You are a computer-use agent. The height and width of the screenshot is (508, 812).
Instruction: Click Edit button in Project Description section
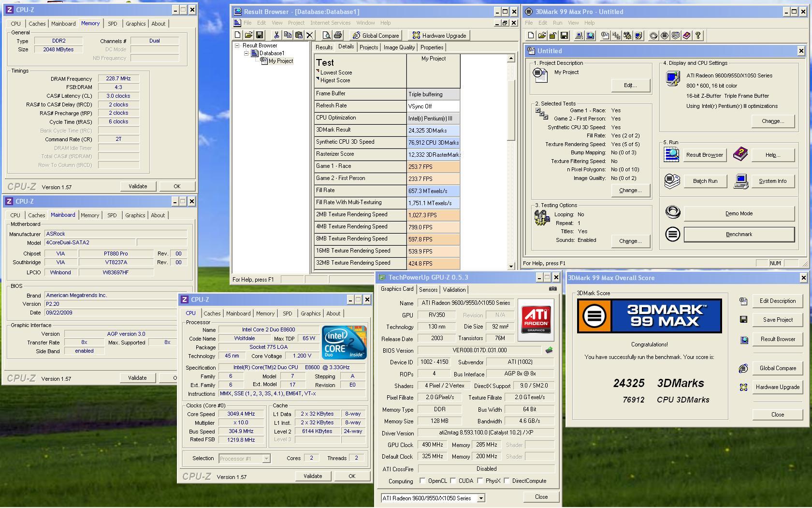630,85
